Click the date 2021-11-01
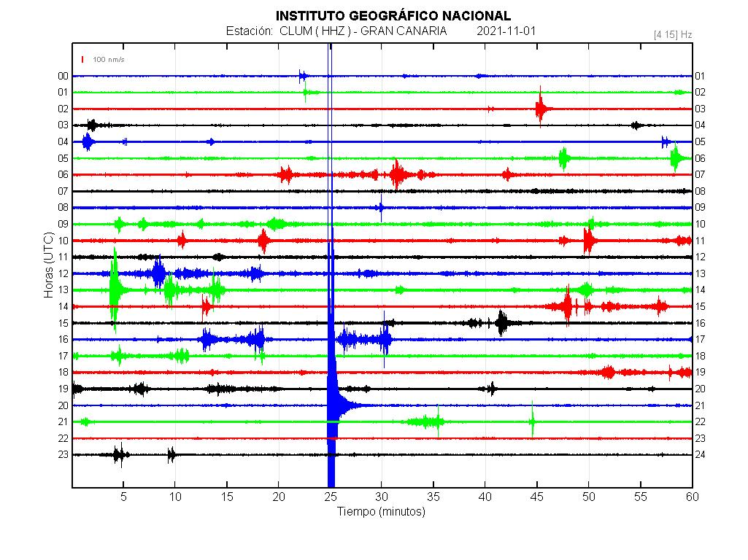Viewport: 748px width, 560px height. 506,31
